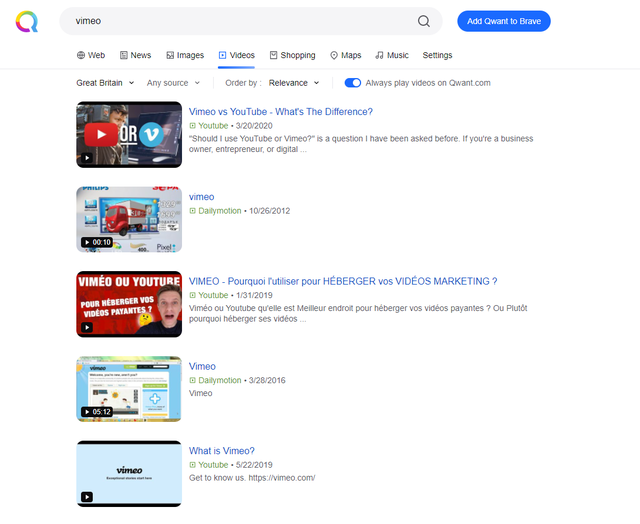Viewport: 640px width, 524px height.
Task: Switch to the Images tab
Action: (185, 55)
